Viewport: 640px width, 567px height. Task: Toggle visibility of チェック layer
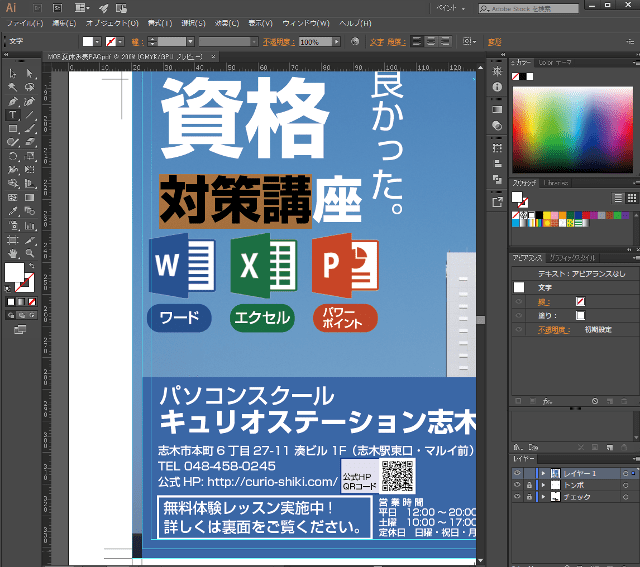click(517, 496)
